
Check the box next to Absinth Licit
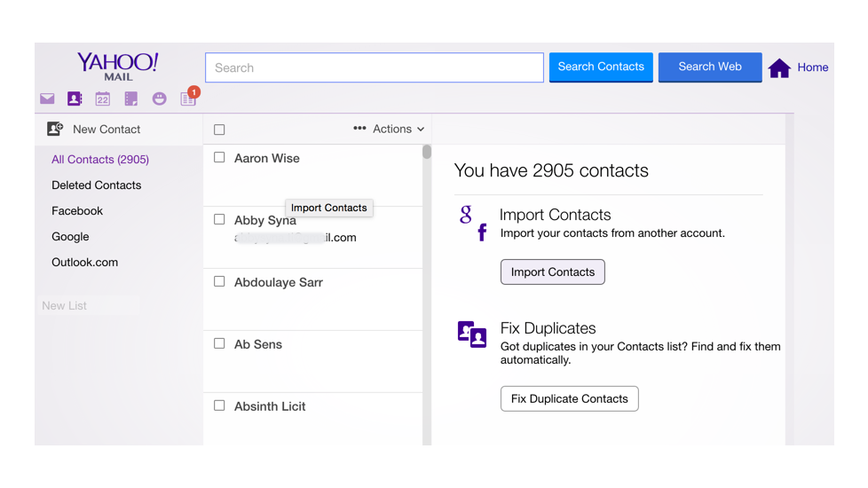(x=219, y=405)
